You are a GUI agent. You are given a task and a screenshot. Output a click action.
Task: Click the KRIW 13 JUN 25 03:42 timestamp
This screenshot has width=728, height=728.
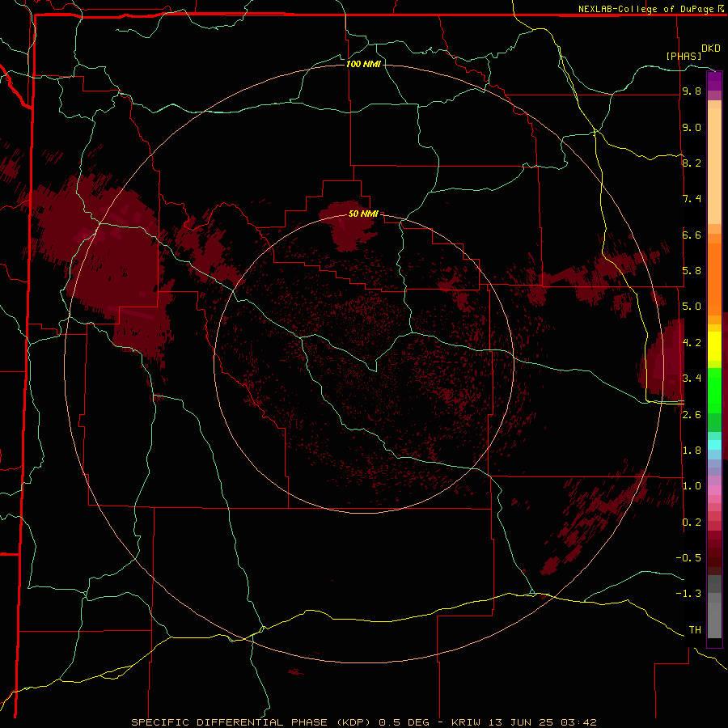tap(523, 722)
